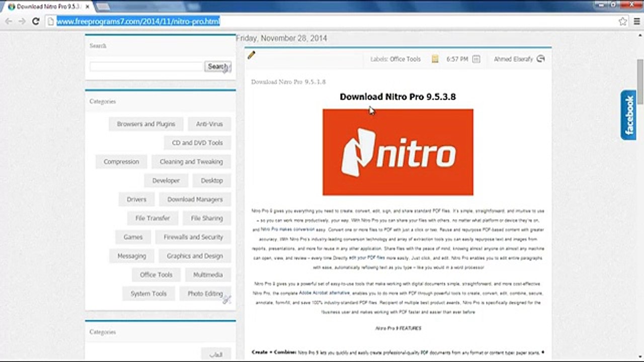
Task: Go to the Messaging category
Action: click(132, 256)
